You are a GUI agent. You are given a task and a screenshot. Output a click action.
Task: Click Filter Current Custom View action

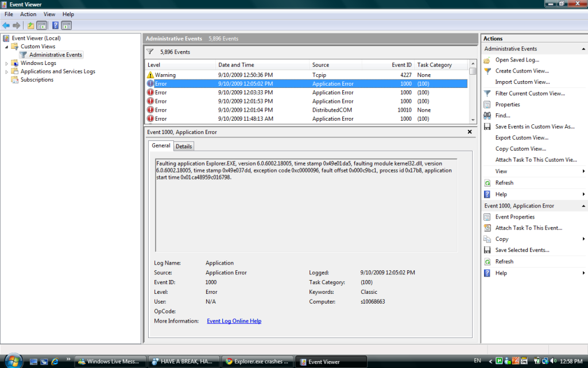[x=529, y=93]
